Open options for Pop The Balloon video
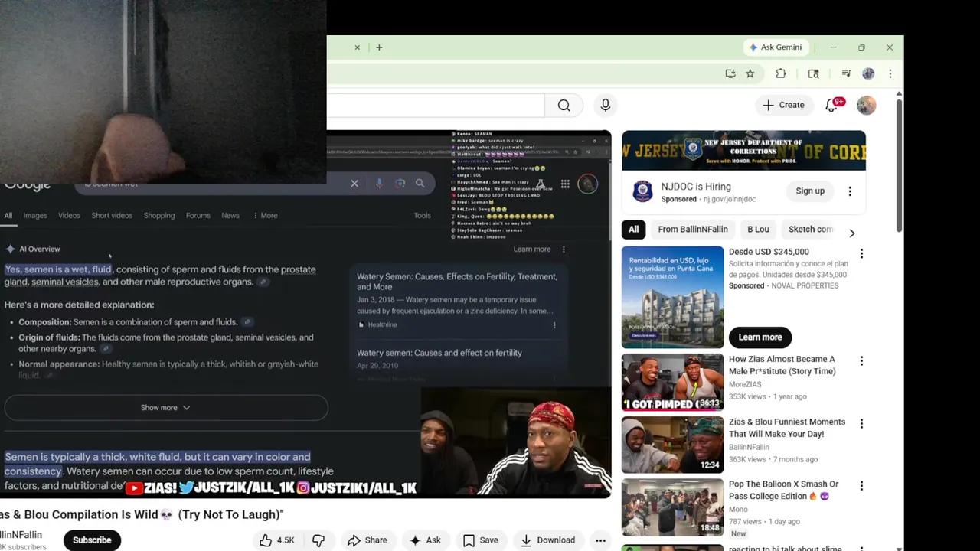Screen dimensions: 980x551 pyautogui.click(x=861, y=486)
